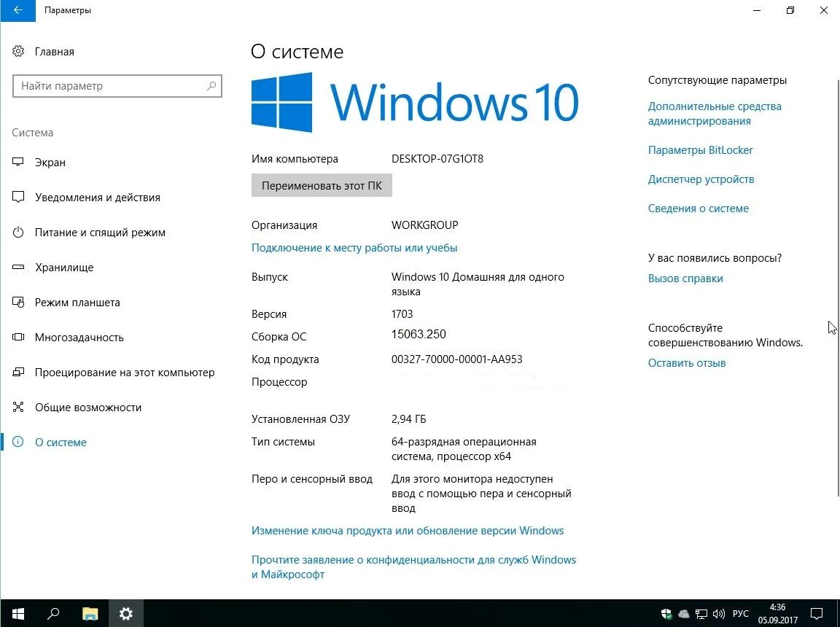The height and width of the screenshot is (627, 840).
Task: Select the monitor icon beside Экран
Action: (18, 162)
